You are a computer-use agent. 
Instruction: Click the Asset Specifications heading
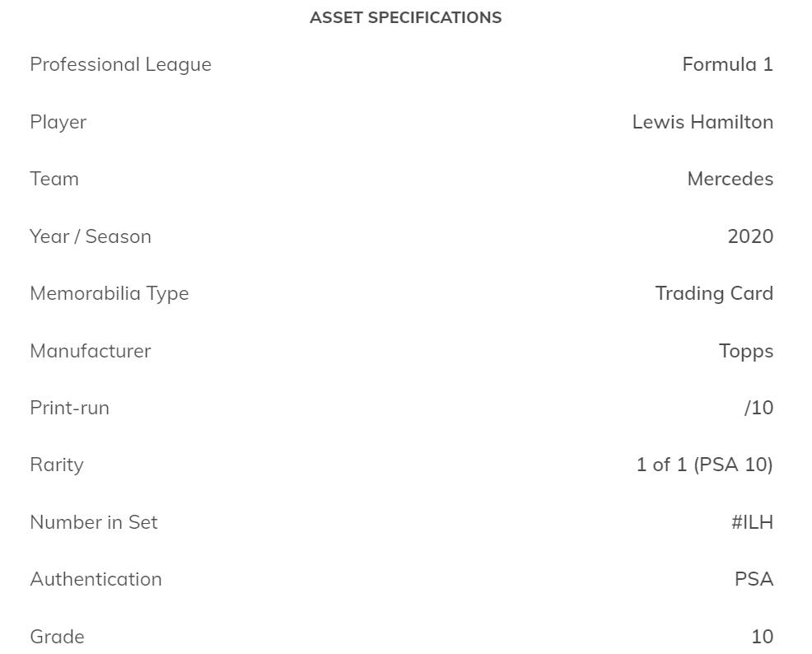[x=405, y=17]
